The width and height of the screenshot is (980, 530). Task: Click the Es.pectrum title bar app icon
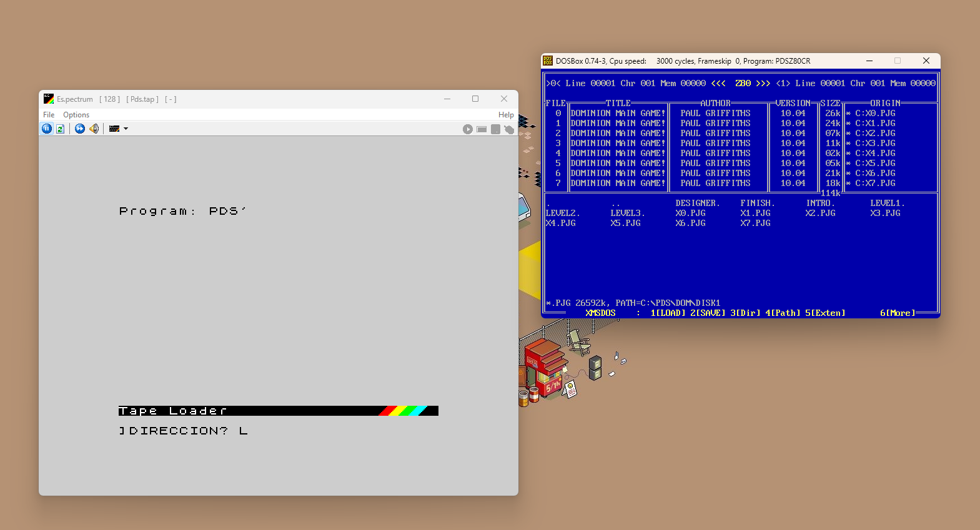(x=49, y=99)
